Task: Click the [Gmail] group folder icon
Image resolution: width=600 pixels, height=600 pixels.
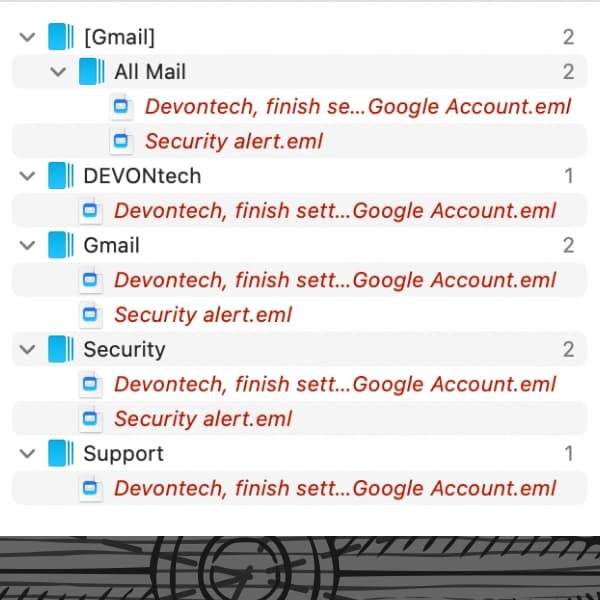Action: pyautogui.click(x=61, y=37)
